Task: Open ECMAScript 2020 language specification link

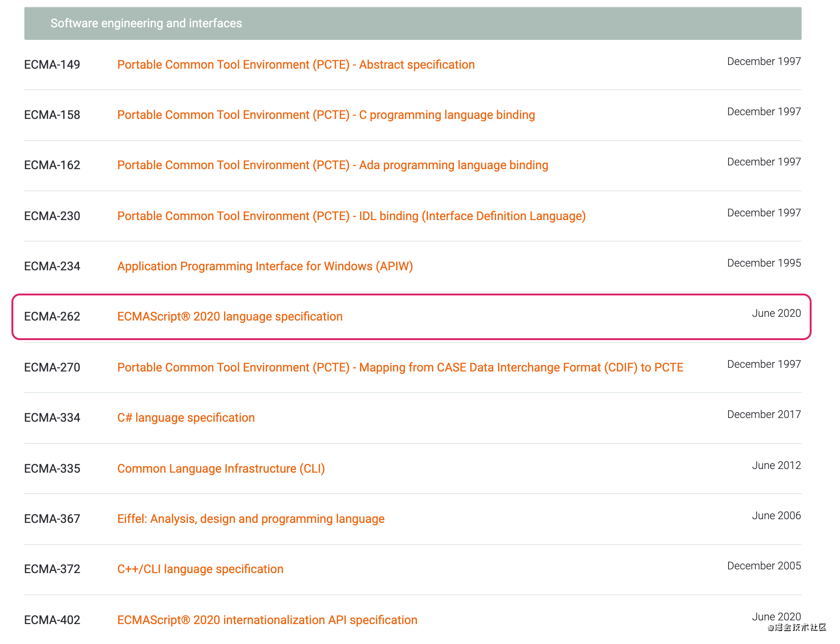Action: 230,316
